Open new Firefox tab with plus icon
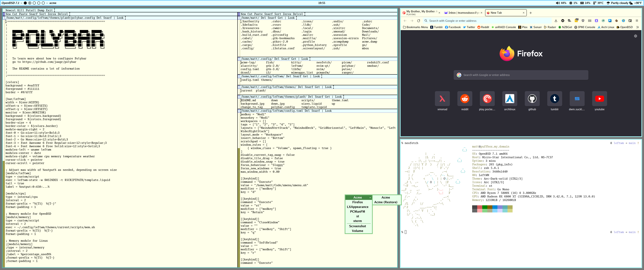This screenshot has height=270, width=644. click(x=531, y=13)
